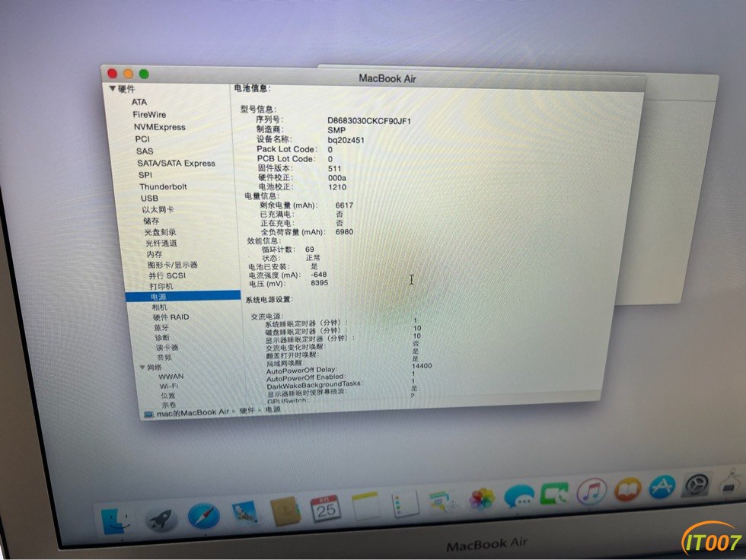The image size is (746, 560).
Task: Select PCI in the sidebar
Action: [142, 139]
